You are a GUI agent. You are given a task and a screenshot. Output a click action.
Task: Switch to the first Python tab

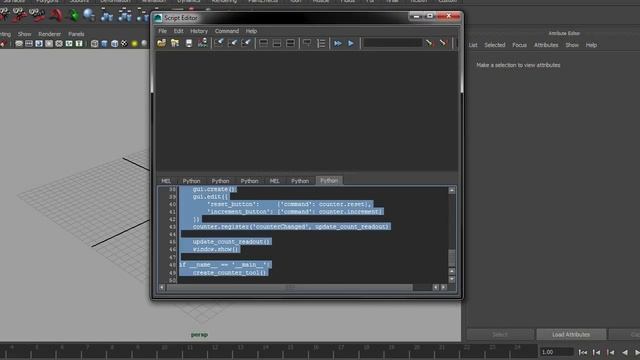click(191, 181)
